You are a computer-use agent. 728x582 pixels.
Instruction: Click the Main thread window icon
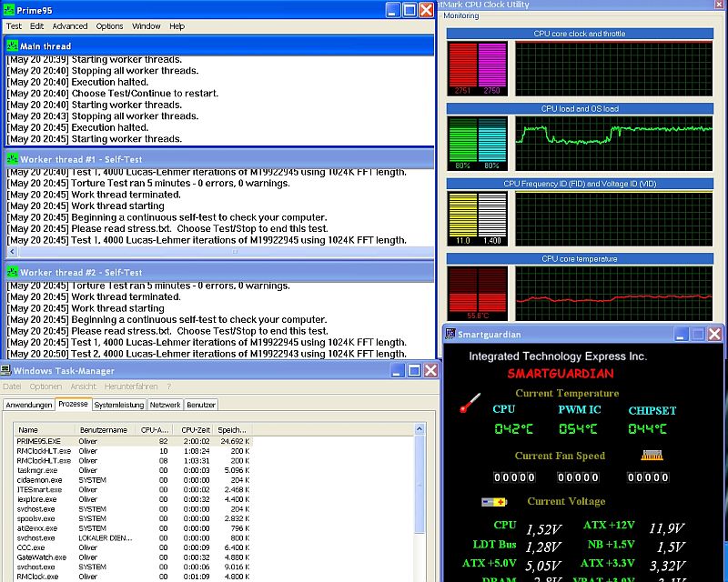click(12, 46)
